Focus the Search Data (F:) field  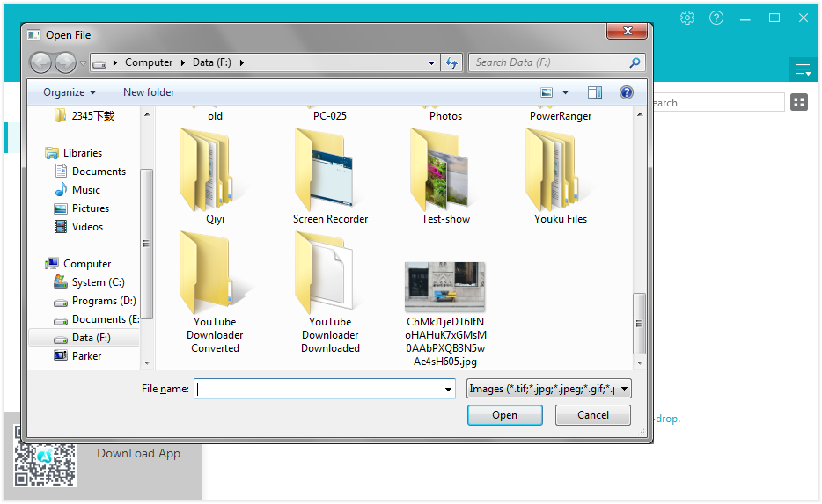[550, 62]
